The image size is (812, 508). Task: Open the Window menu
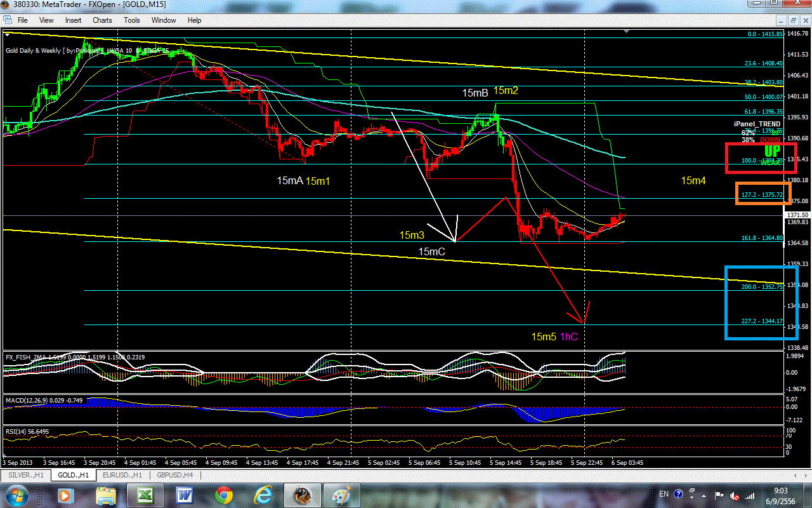(x=164, y=20)
